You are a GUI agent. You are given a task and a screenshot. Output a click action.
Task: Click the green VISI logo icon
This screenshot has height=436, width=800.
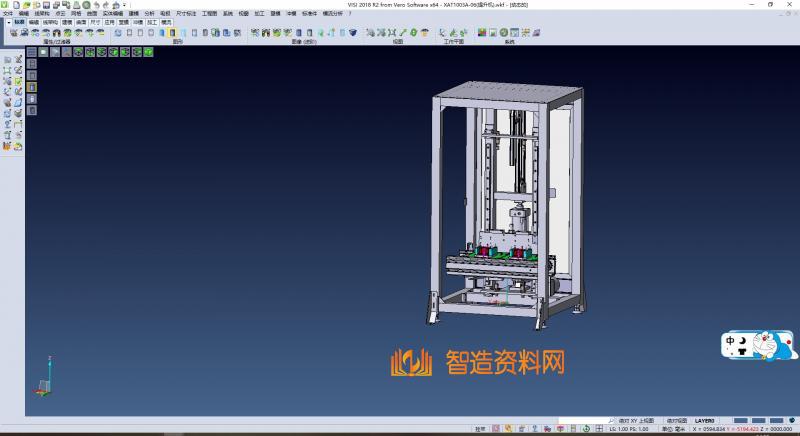[5, 5]
